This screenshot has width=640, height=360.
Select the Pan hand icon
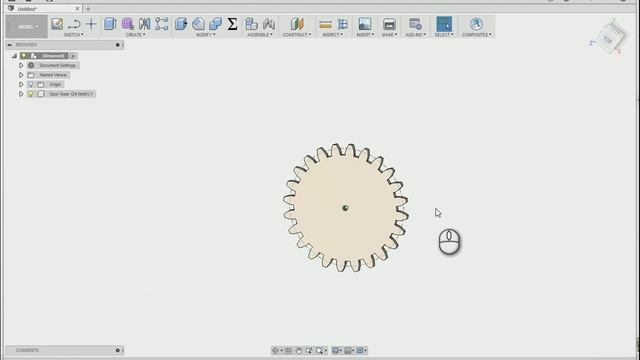(x=299, y=351)
